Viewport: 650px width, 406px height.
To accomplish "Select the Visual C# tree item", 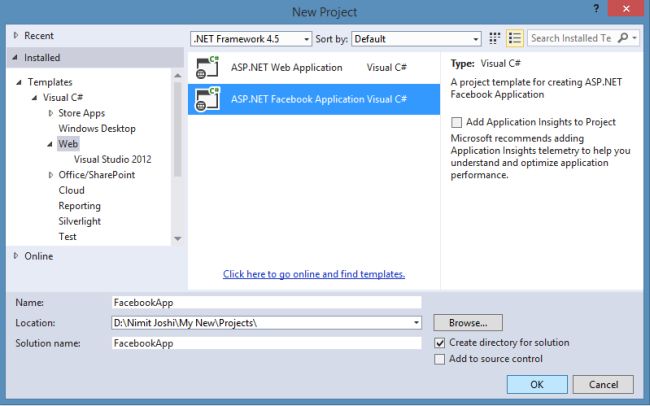I will [x=63, y=98].
